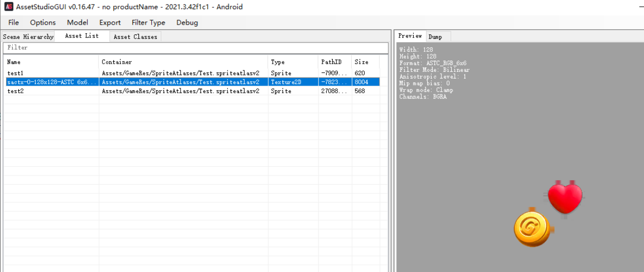This screenshot has width=644, height=272.
Task: Click the Sprite type cell of test1
Action: 281,73
